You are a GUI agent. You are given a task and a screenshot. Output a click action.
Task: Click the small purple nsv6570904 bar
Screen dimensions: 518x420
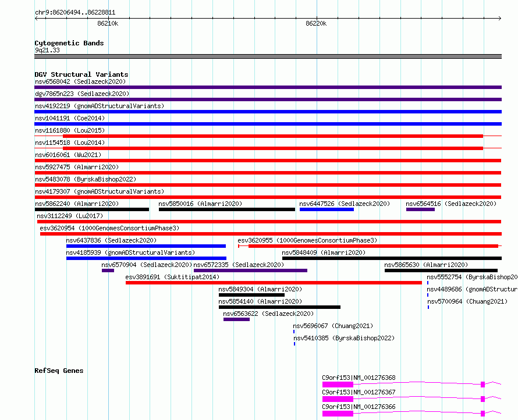[108, 270]
